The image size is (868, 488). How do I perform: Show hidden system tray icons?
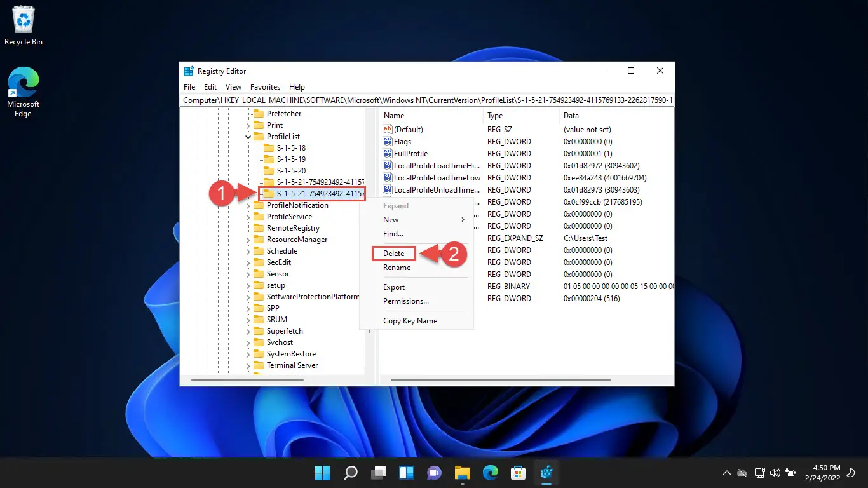[727, 473]
